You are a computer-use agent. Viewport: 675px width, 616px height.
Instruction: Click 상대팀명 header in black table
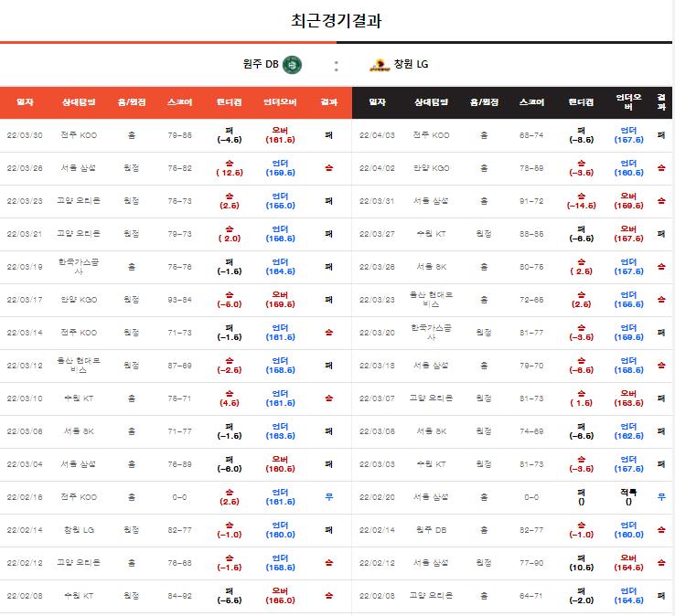coord(431,102)
